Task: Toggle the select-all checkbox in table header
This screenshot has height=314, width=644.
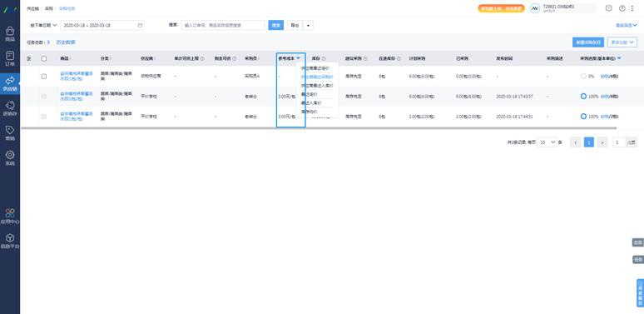Action: point(44,59)
